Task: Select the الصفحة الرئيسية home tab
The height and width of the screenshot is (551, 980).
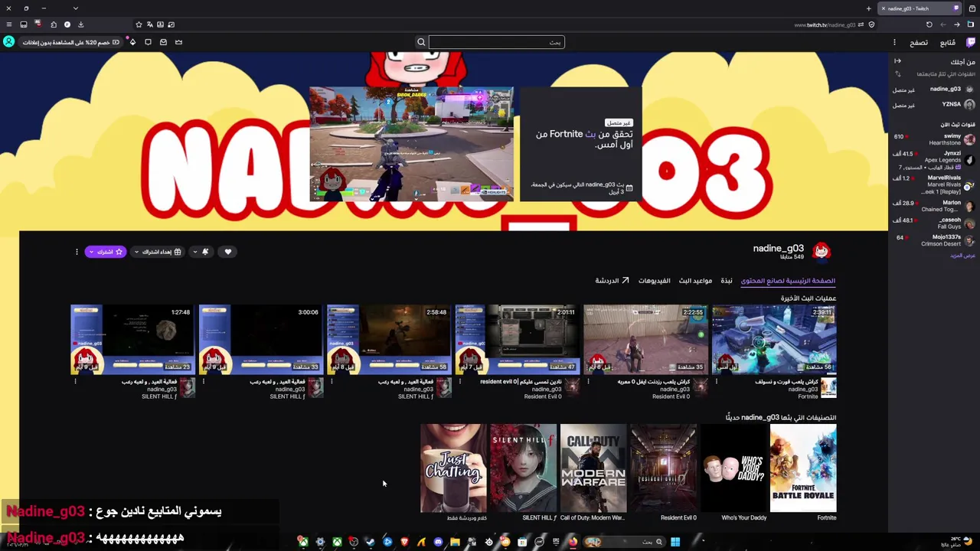Action: [788, 281]
